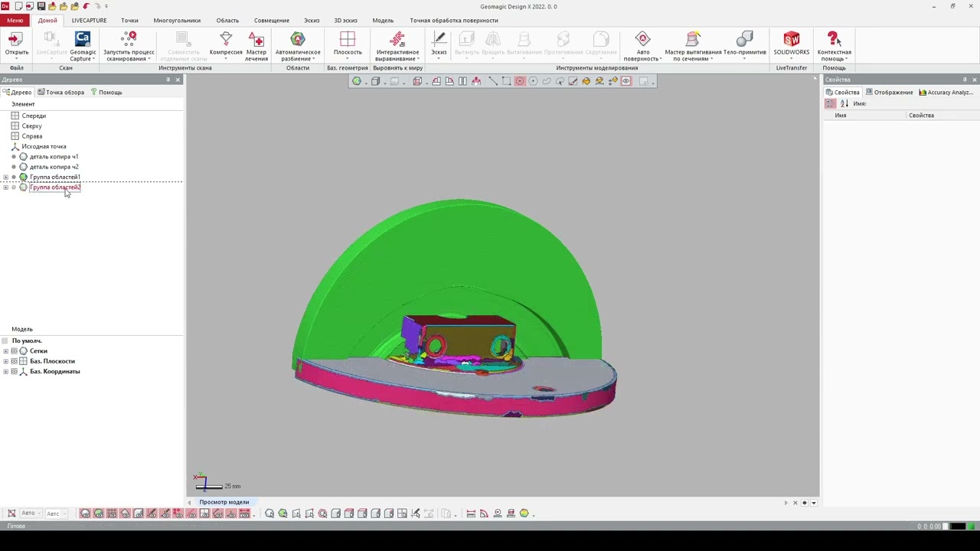
Task: Close the Свойства panel
Action: pos(974,80)
